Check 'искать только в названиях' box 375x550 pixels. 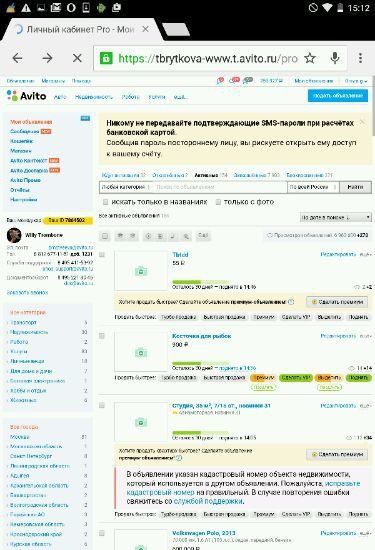tap(105, 202)
